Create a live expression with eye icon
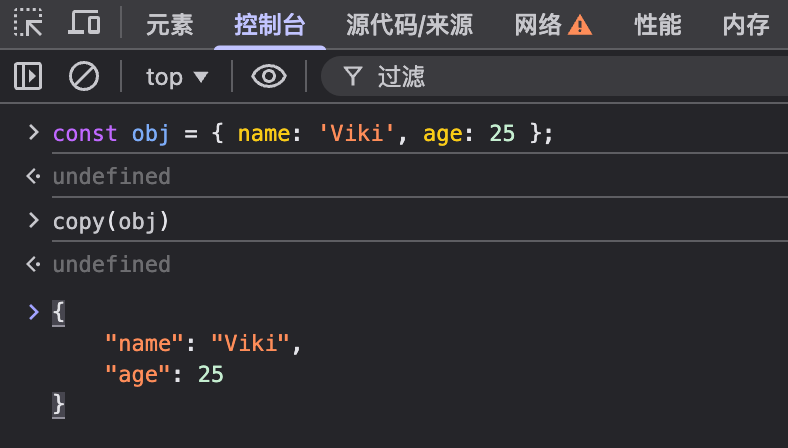The image size is (788, 448). pyautogui.click(x=268, y=76)
